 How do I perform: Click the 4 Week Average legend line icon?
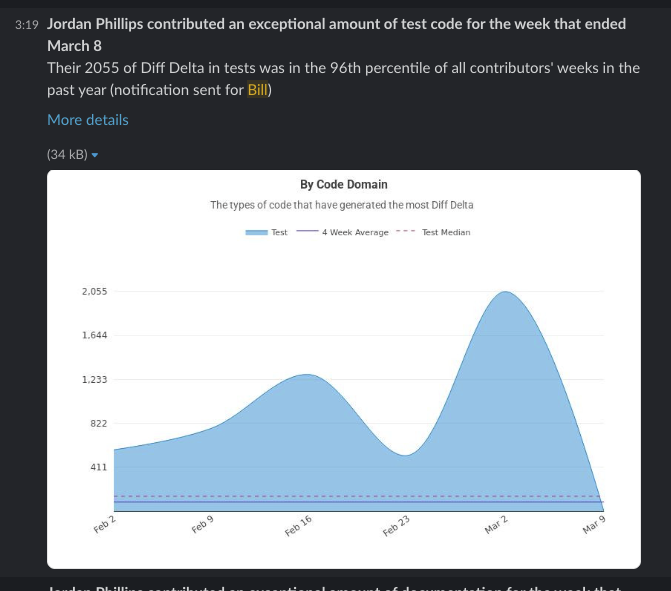coord(306,232)
